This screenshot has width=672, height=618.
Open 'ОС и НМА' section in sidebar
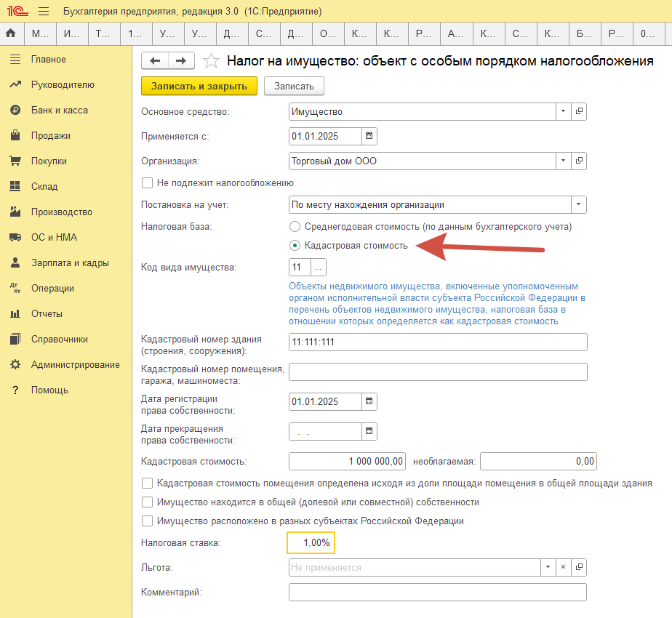pos(54,238)
